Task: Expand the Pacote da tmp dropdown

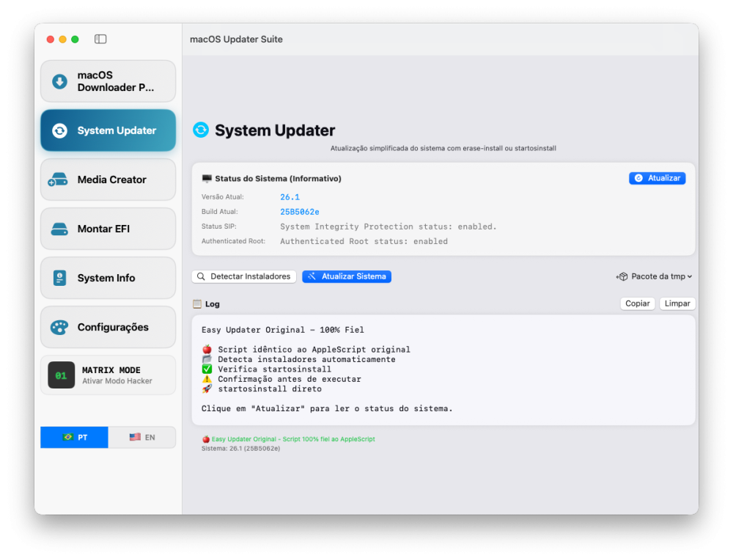Action: (654, 277)
